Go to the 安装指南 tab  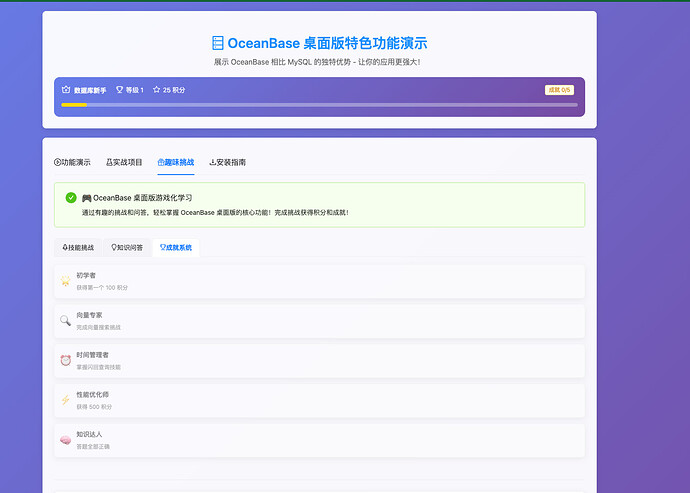[x=228, y=162]
